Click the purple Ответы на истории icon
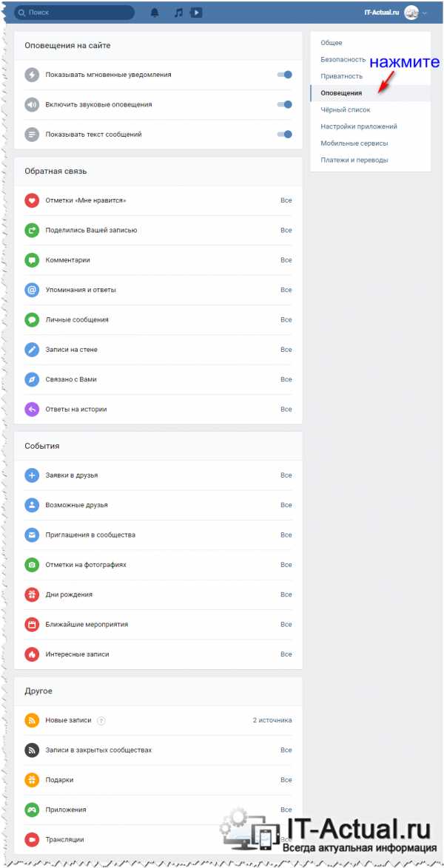This screenshot has width=444, height=868. [x=32, y=410]
